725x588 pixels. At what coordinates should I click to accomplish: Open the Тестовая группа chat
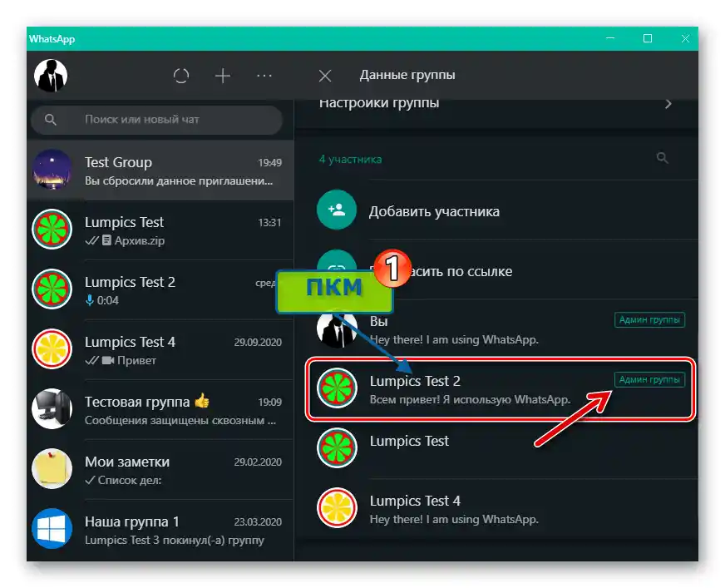(160, 410)
